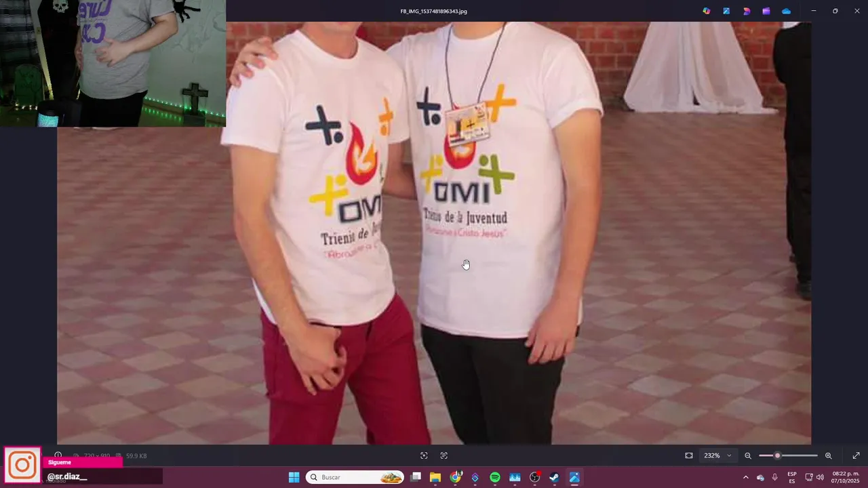Open the image in the Photos editor from the title bar

(726, 11)
